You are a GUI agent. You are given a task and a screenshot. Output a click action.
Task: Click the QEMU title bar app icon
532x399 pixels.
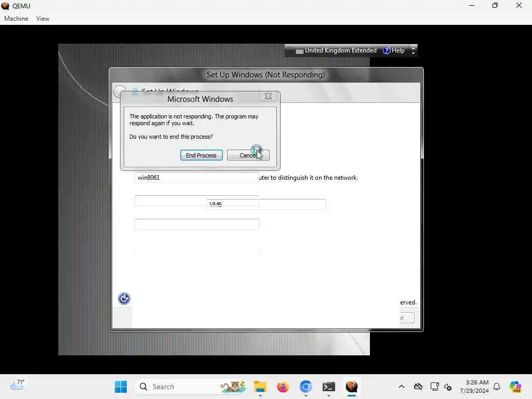[x=5, y=6]
